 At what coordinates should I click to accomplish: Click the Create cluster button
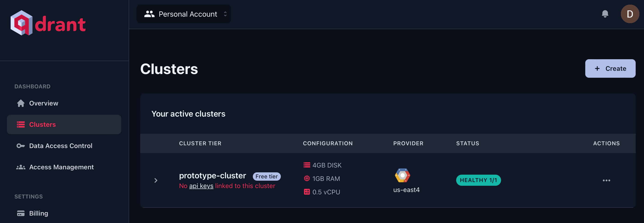[610, 68]
